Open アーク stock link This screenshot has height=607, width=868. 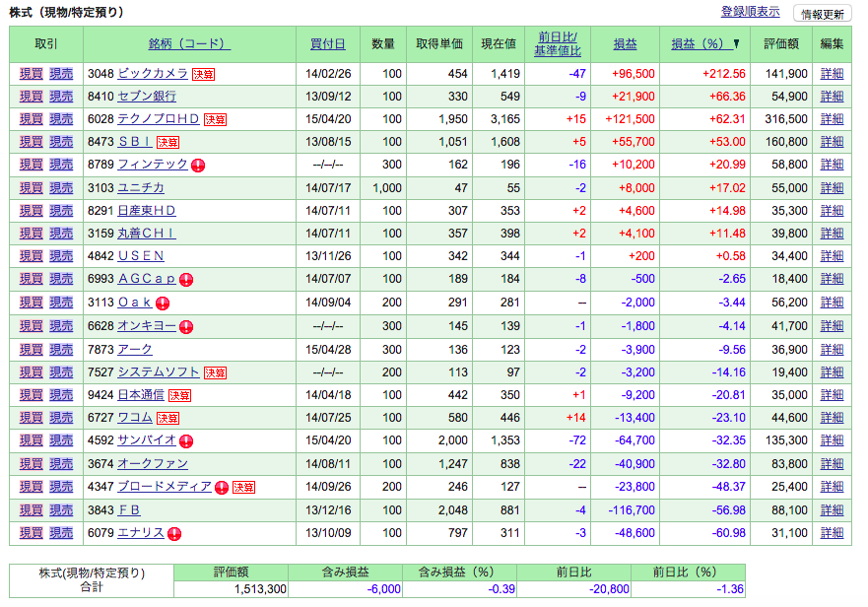(x=135, y=350)
